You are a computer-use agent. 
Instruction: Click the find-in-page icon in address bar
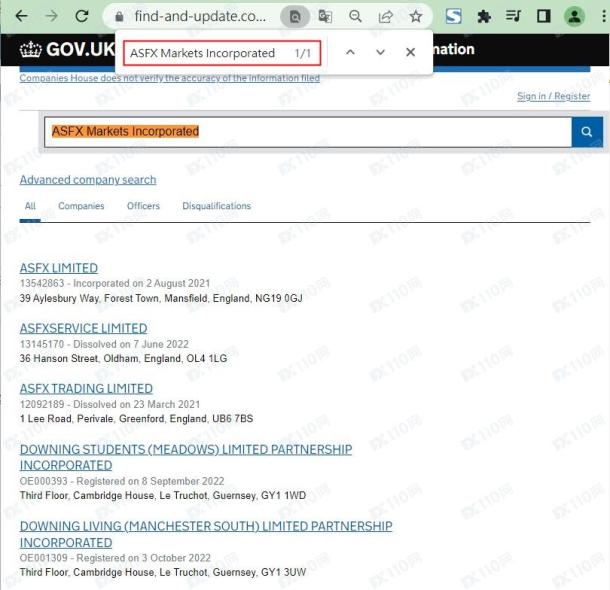pos(295,17)
